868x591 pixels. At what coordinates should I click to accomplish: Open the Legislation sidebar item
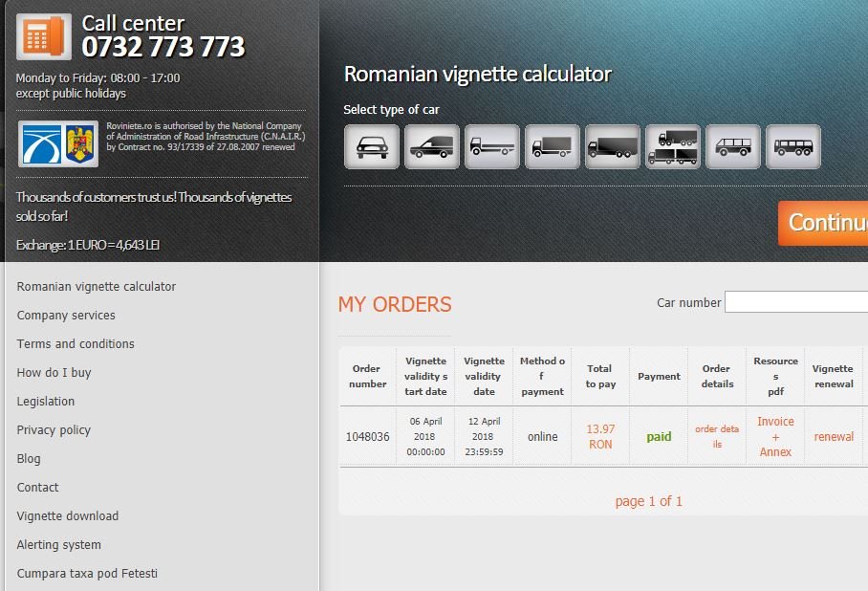click(x=46, y=401)
